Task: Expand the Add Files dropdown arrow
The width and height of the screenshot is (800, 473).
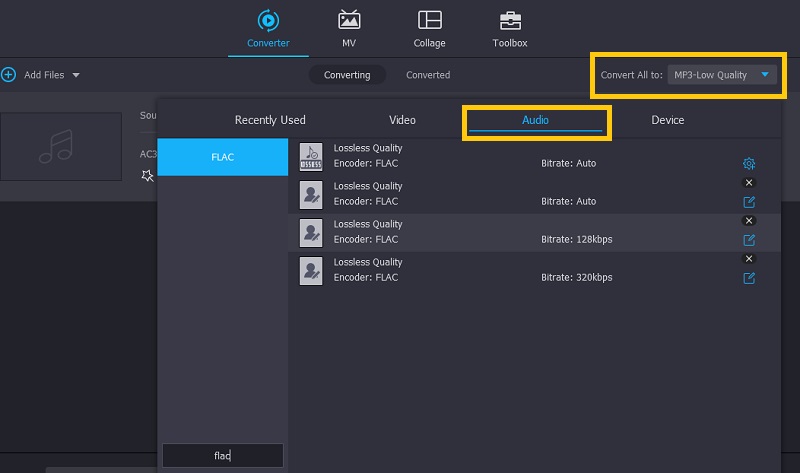Action: pos(76,75)
